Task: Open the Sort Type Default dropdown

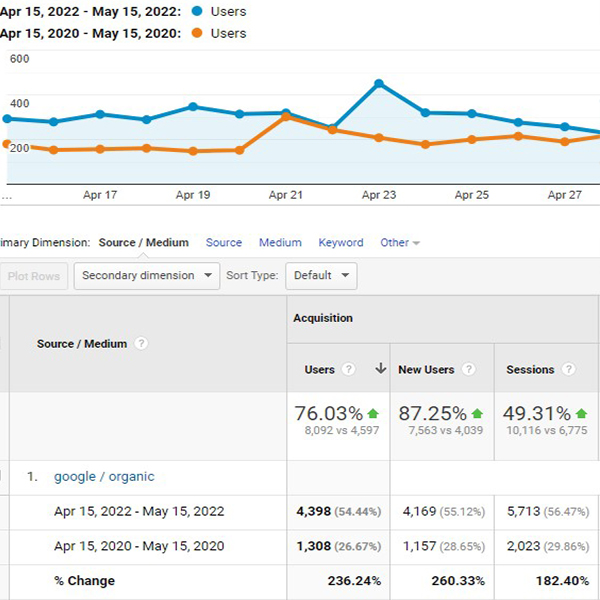Action: point(321,276)
